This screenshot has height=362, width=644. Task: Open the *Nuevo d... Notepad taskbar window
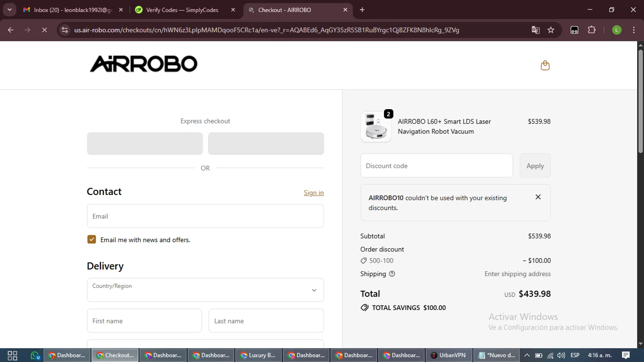497,355
